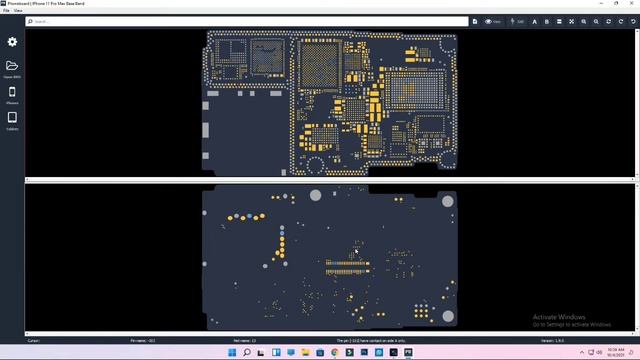The image size is (640, 360).
Task: Click the pin contact message in status bar
Action: [371, 340]
